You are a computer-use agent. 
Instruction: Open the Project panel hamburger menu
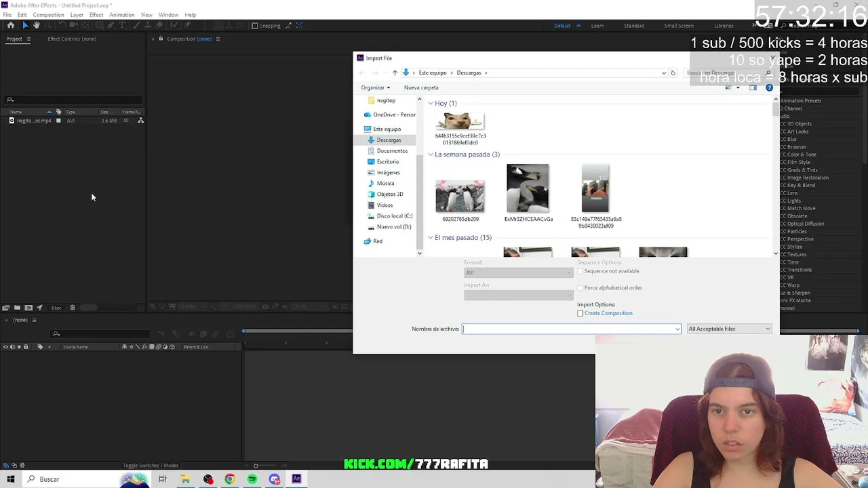point(28,39)
